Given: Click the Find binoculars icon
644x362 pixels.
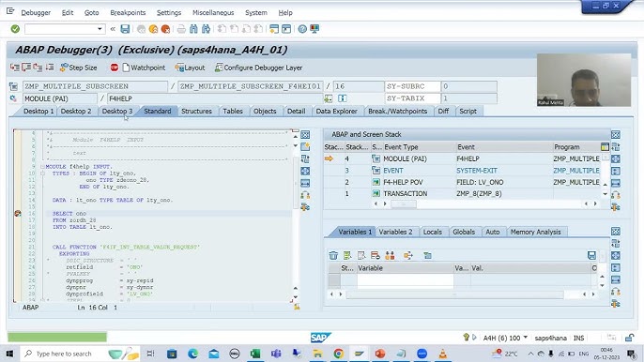Looking at the screenshot, I should coord(193,29).
